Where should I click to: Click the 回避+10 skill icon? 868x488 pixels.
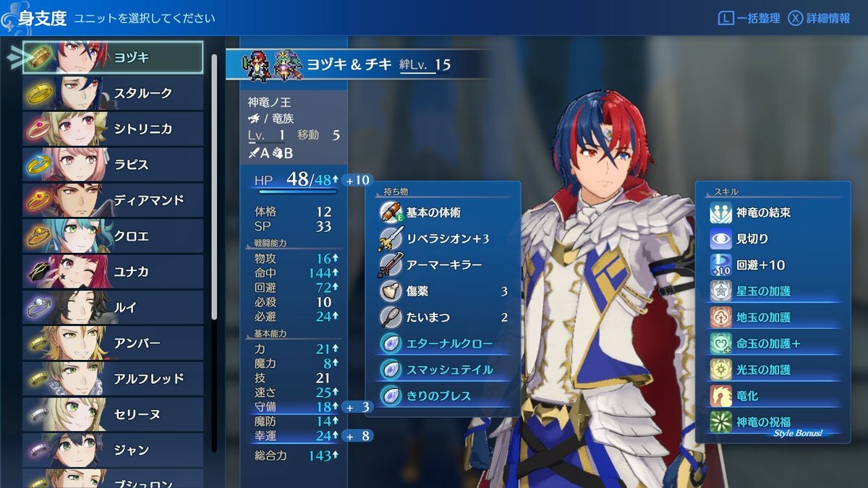pos(721,265)
